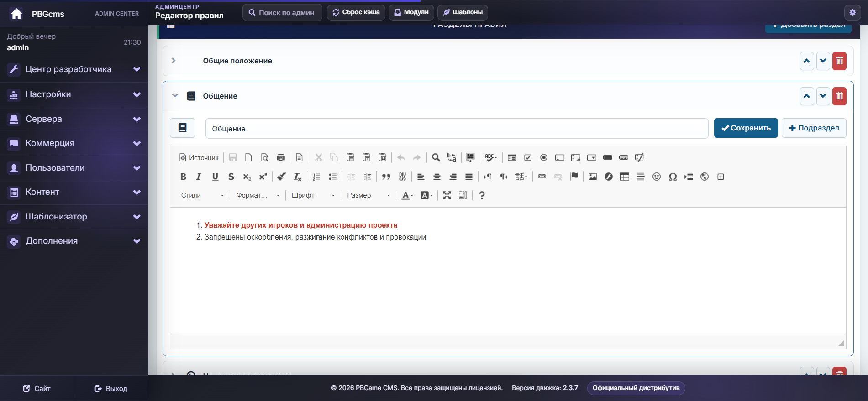Toggle italic formatting
868x401 pixels.
[199, 177]
